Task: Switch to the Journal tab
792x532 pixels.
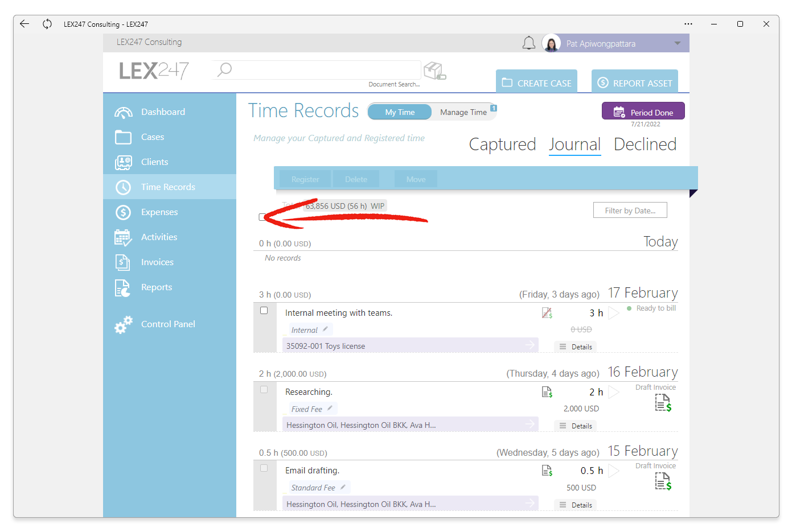Action: pyautogui.click(x=574, y=145)
